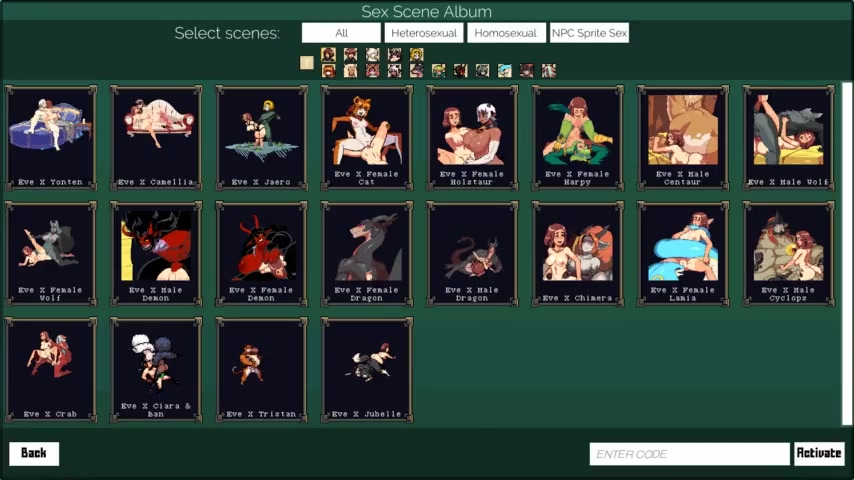
Task: Select the Eve X Jubelle thumbnail
Action: click(366, 368)
